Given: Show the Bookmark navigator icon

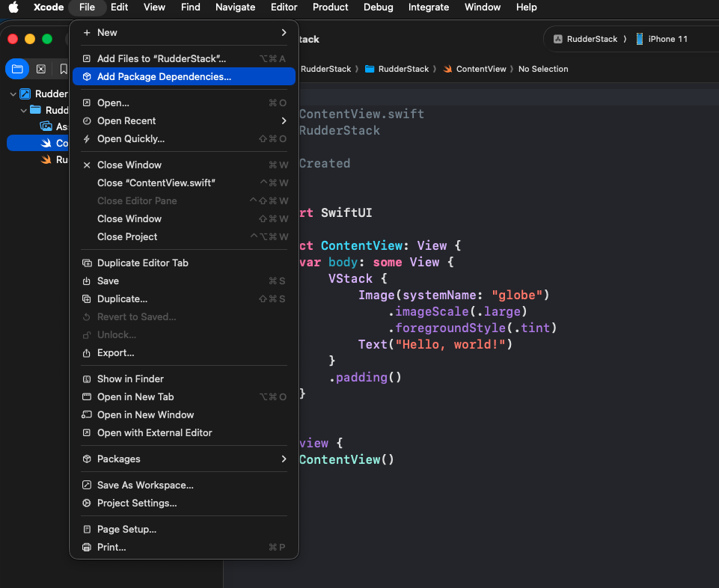Looking at the screenshot, I should click(64, 69).
